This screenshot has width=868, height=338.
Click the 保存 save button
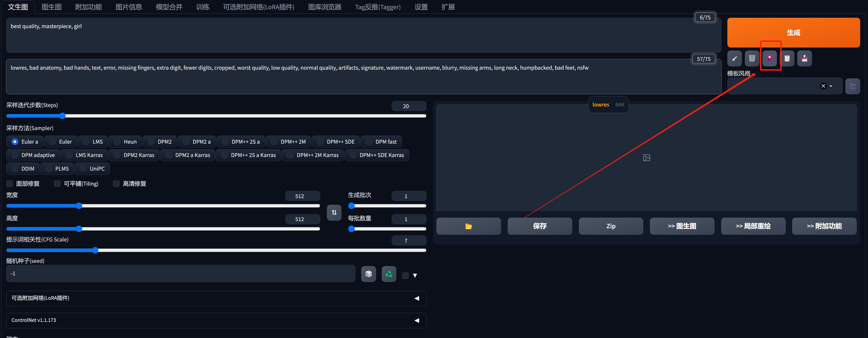coord(539,226)
